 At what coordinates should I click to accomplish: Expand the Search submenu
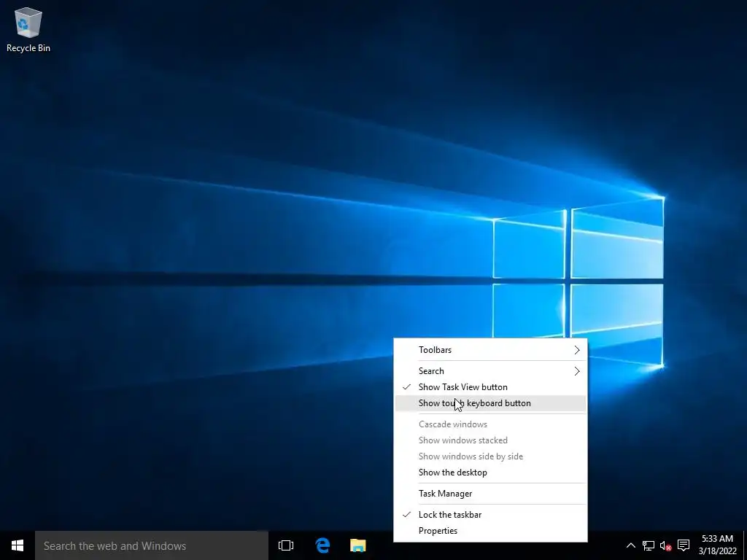[490, 371]
